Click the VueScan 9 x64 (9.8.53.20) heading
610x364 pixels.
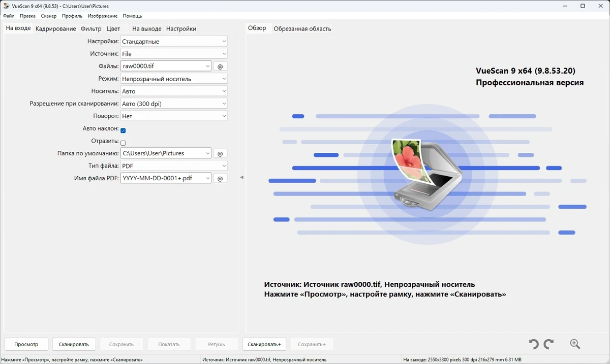526,71
